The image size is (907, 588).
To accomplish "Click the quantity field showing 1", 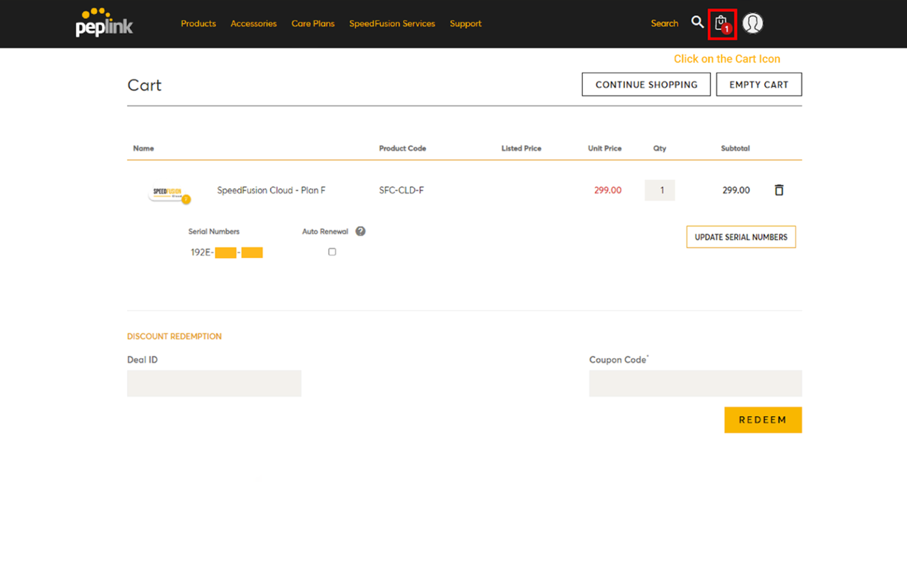I will click(660, 190).
